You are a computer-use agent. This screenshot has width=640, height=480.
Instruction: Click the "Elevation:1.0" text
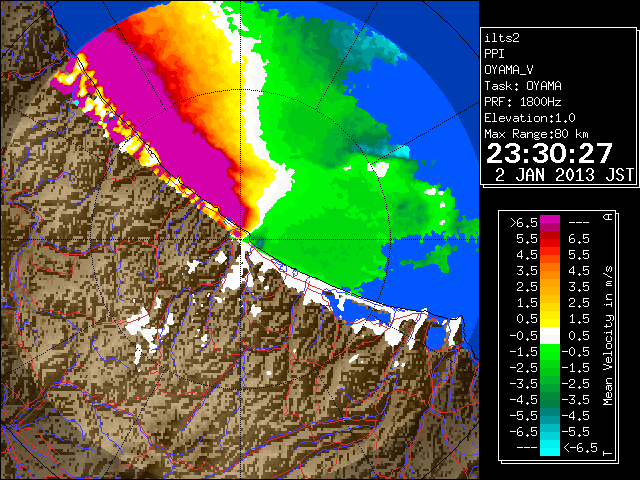530,118
